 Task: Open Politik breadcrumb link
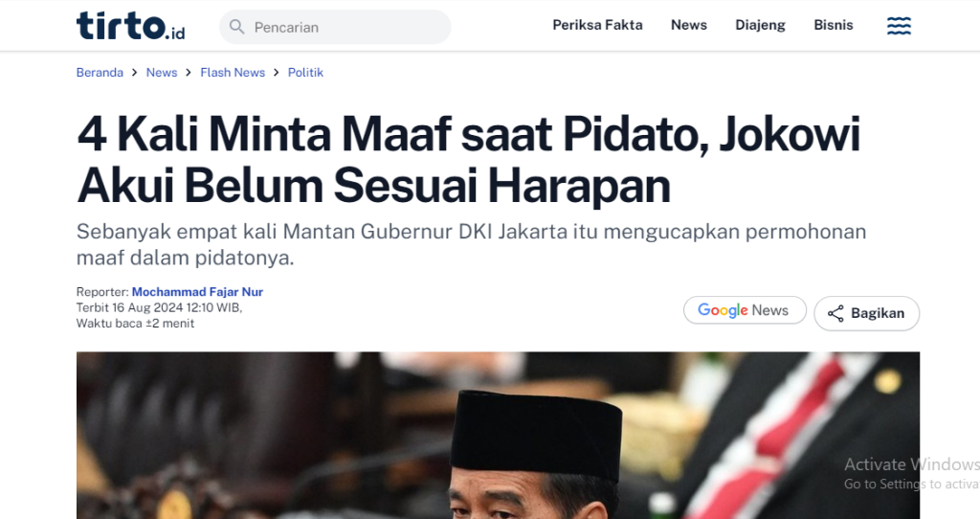[x=305, y=73]
